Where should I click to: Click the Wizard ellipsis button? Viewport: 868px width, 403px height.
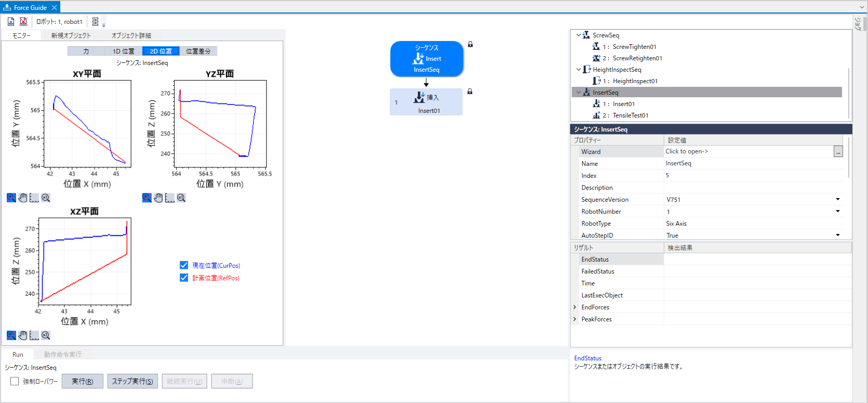[x=838, y=152]
